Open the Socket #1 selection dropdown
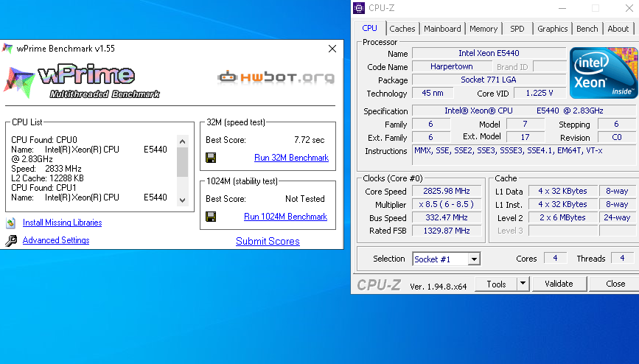Viewport: 639px width, 364px height. 474,259
